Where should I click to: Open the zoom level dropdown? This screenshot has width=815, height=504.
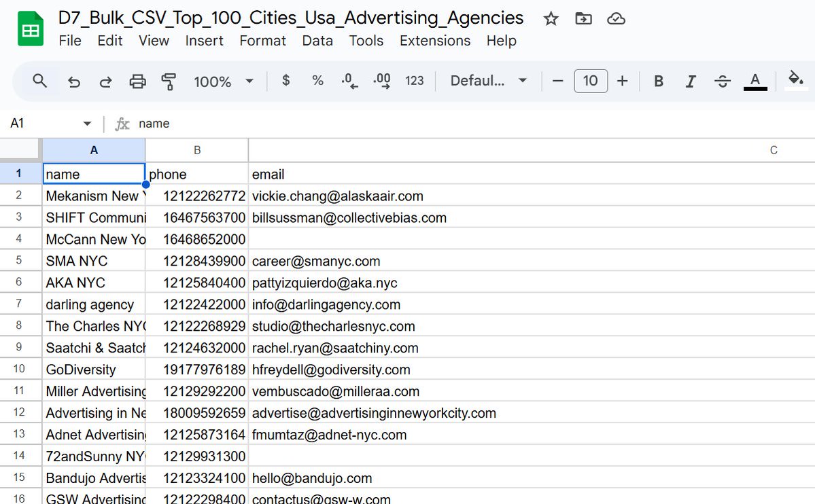[224, 82]
